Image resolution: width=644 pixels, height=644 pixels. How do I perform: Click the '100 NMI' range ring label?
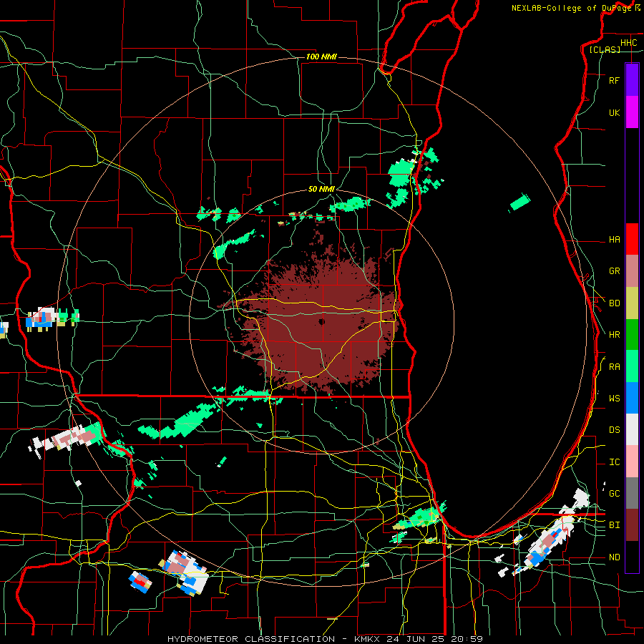click(321, 57)
